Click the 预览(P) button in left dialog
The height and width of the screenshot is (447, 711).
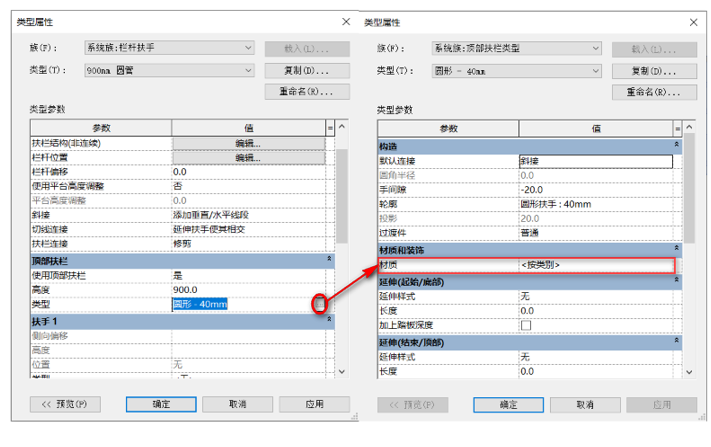pyautogui.click(x=65, y=404)
